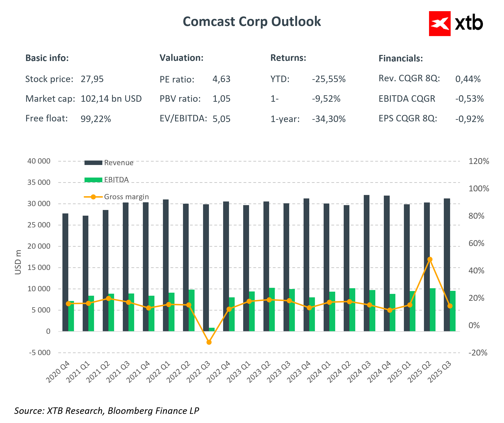Click the Revenue legend color swatch
504x423 pixels.
pyautogui.click(x=93, y=163)
